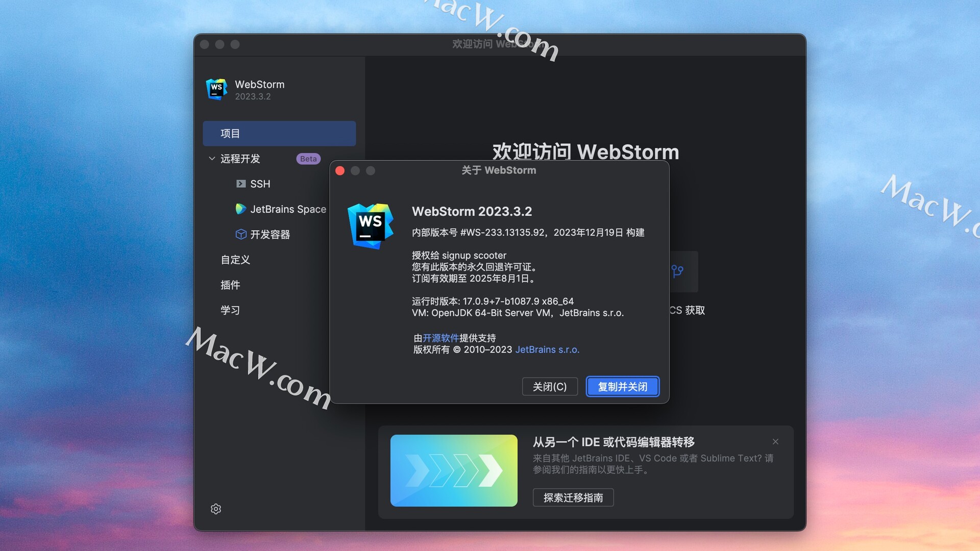980x551 pixels.
Task: Select the 项目 tab in sidebar
Action: (x=279, y=134)
